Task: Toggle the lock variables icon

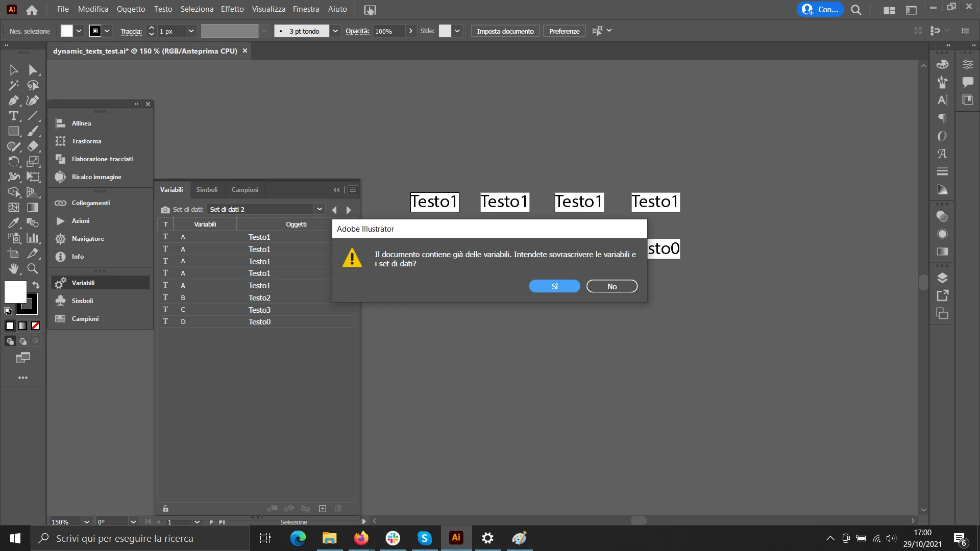Action: [165, 509]
